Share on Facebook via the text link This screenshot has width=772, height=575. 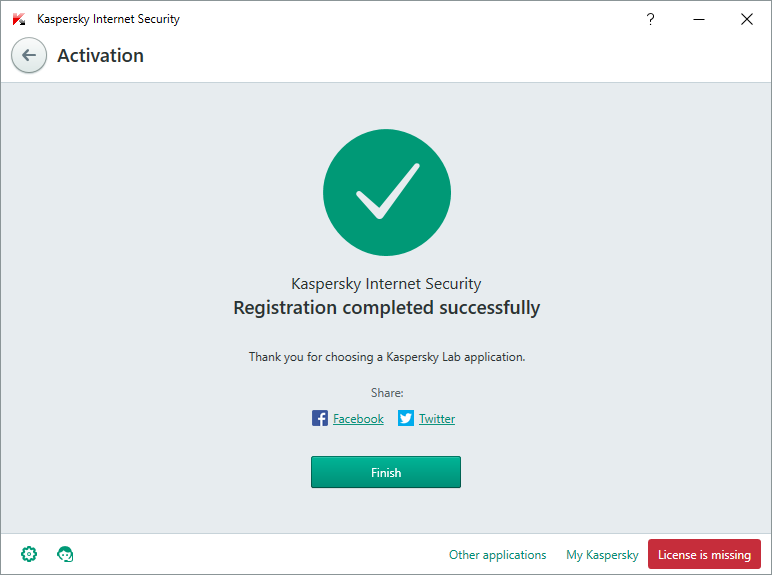coord(358,419)
